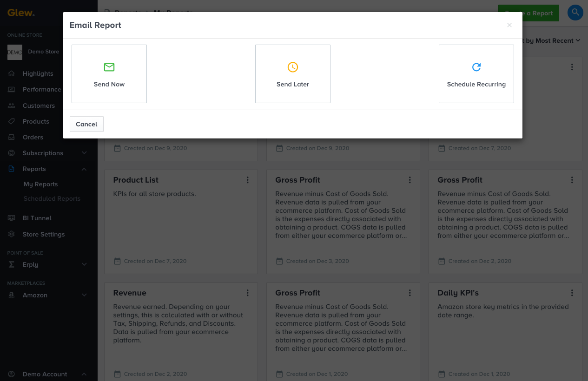588x381 pixels.
Task: Open the Products section
Action: pos(36,121)
